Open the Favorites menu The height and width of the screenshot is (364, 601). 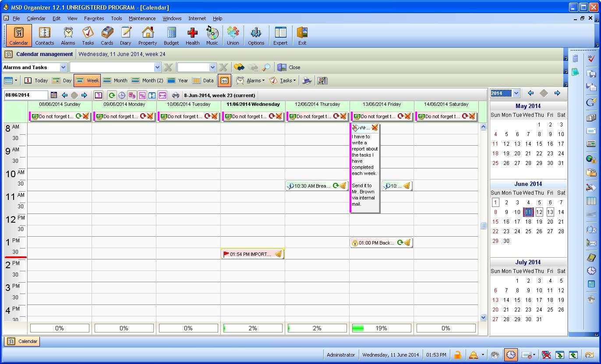[94, 18]
